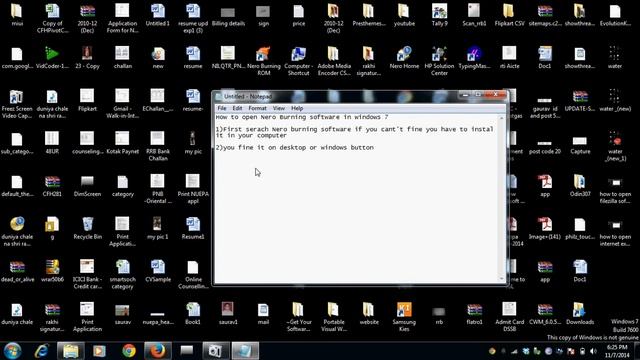Viewport: 640px width, 360px height.
Task: Select Capture image desktop icon
Action: pyautogui.click(x=580, y=143)
